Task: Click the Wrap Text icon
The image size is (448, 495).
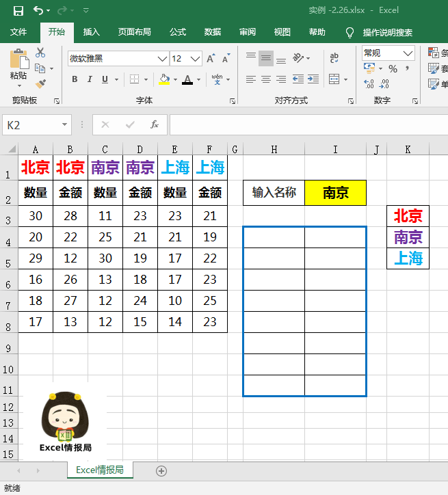Action: click(x=334, y=59)
